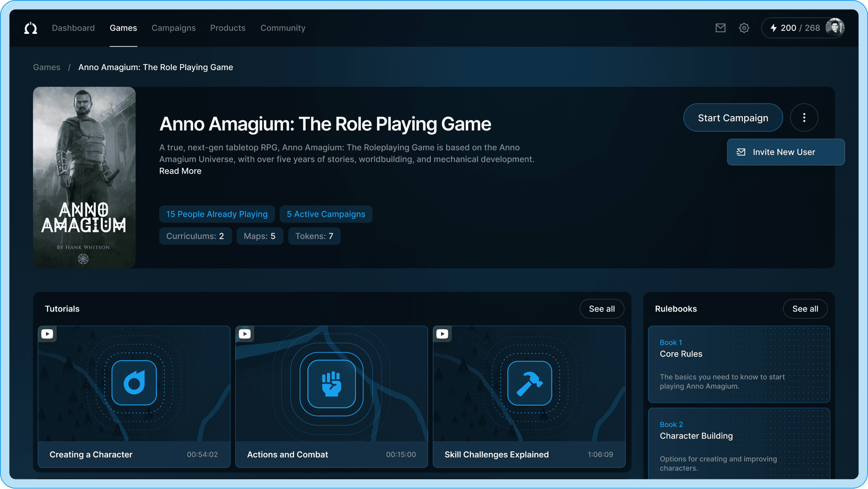Image resolution: width=868 pixels, height=489 pixels.
Task: Open the three-dot more options menu
Action: tap(804, 117)
